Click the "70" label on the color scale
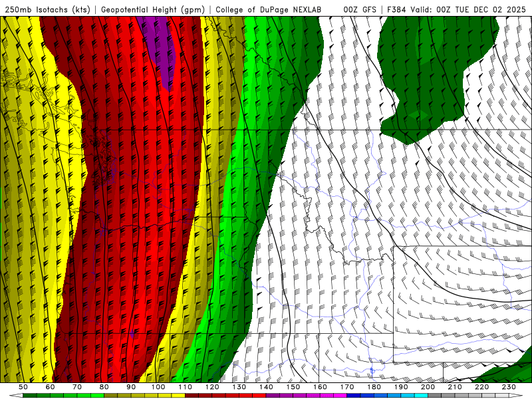This screenshot has width=532, height=399. [77, 387]
